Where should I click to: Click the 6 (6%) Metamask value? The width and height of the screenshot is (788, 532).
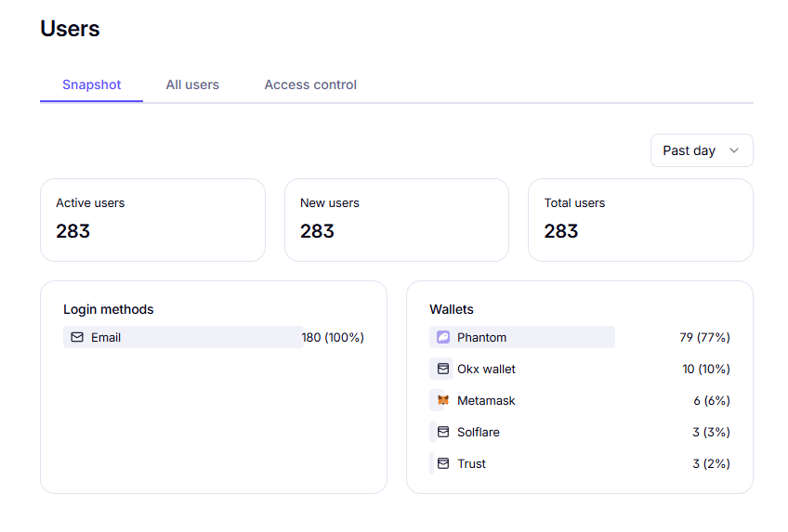[x=712, y=400]
